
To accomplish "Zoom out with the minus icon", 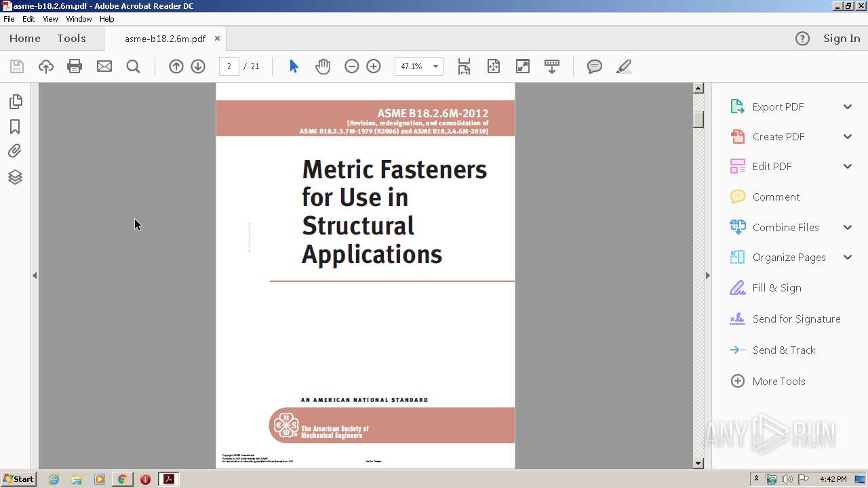I will [351, 66].
